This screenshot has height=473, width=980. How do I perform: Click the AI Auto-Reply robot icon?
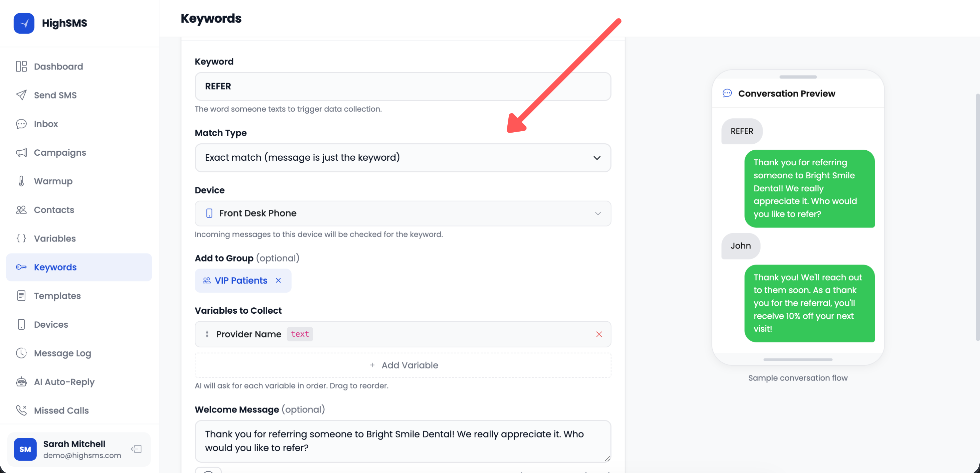point(21,382)
